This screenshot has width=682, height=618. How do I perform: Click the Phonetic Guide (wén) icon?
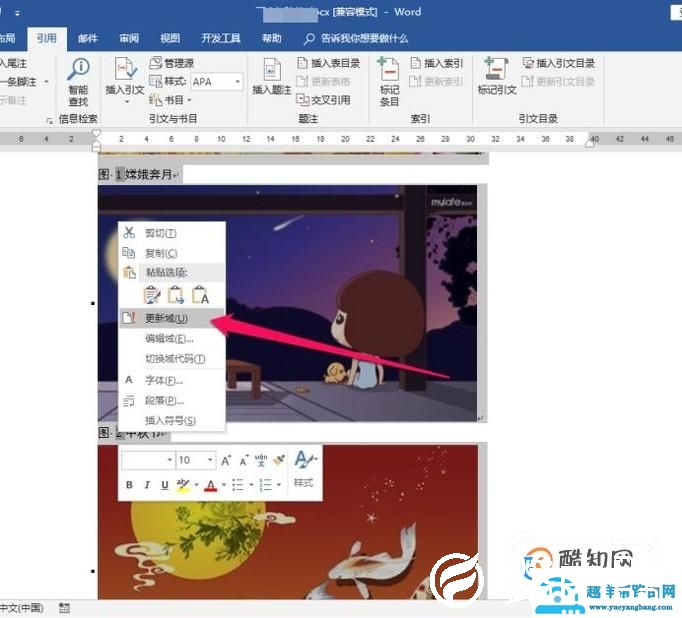(x=261, y=460)
